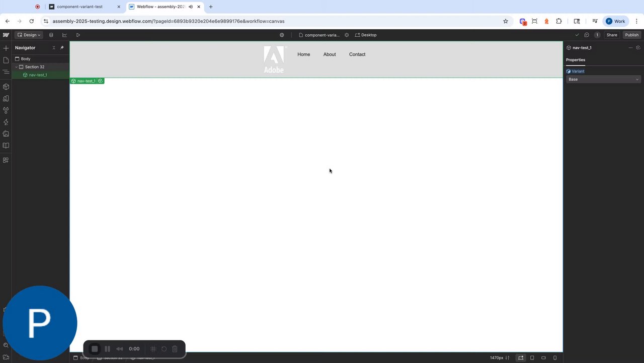This screenshot has height=363, width=644.
Task: Open the Style selectors droplets panel
Action: pos(6,110)
